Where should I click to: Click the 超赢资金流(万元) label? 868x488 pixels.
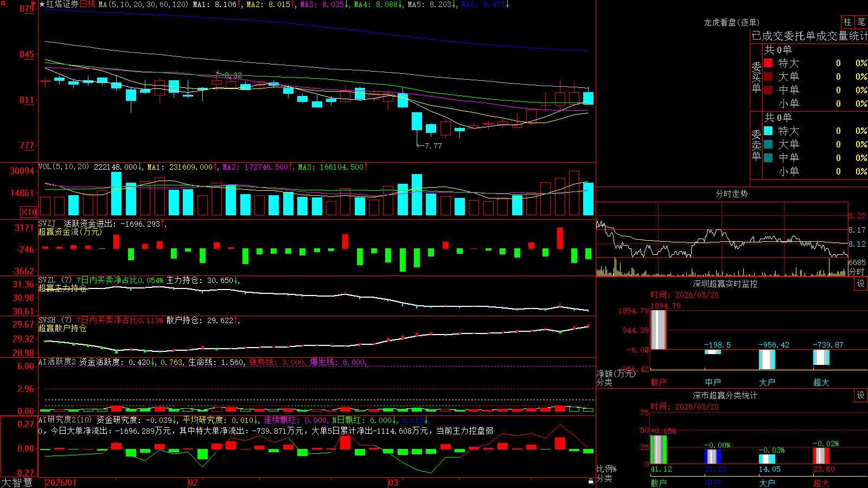coord(70,232)
